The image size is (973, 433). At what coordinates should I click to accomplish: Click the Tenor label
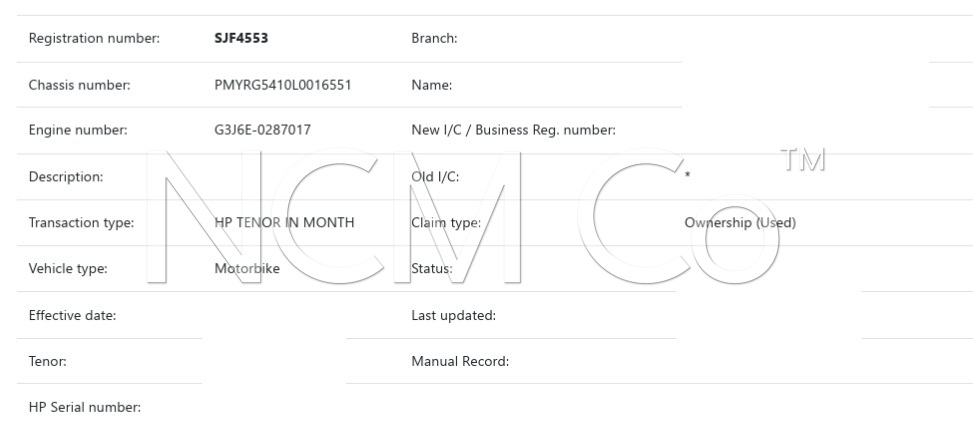pyautogui.click(x=48, y=361)
